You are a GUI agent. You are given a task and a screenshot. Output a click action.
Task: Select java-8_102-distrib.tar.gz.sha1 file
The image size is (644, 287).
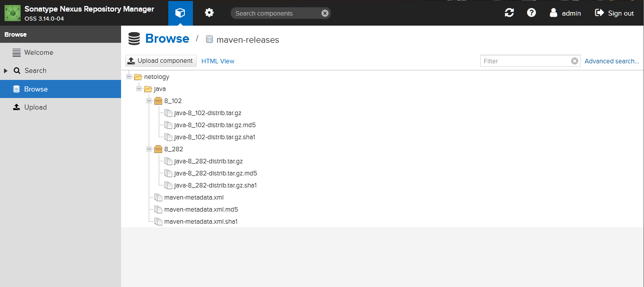click(x=214, y=137)
